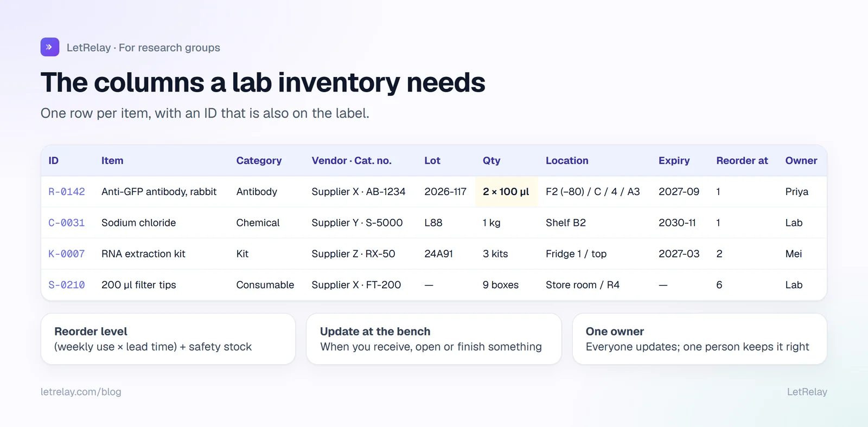Click the Sodium chloride item name
The width and height of the screenshot is (868, 427).
click(x=139, y=223)
